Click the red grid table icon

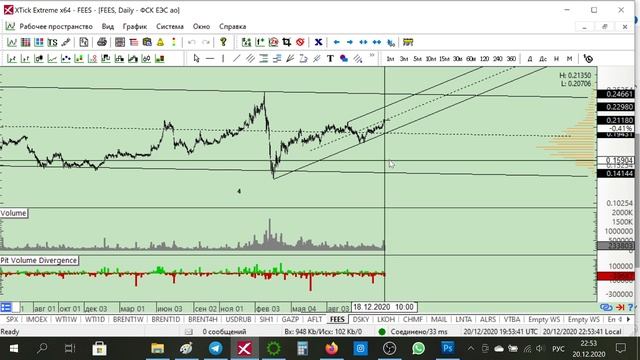25,42
